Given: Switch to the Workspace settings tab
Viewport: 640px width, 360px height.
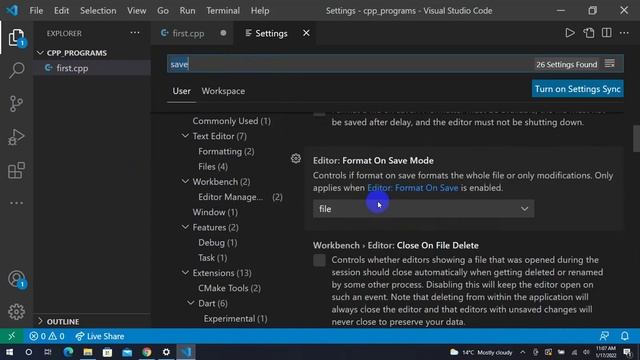Looking at the screenshot, I should pyautogui.click(x=223, y=91).
